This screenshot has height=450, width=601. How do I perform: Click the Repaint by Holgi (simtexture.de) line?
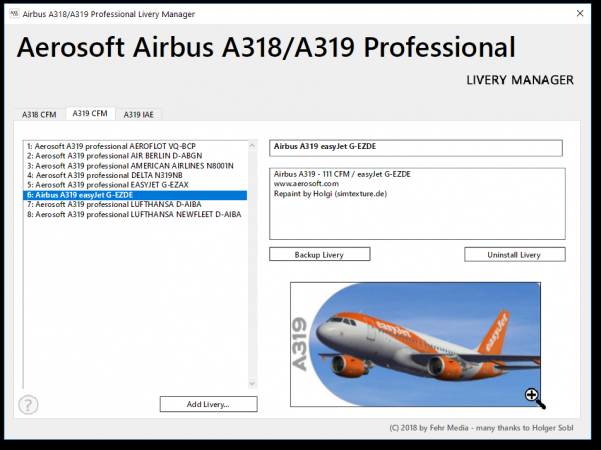coord(330,194)
